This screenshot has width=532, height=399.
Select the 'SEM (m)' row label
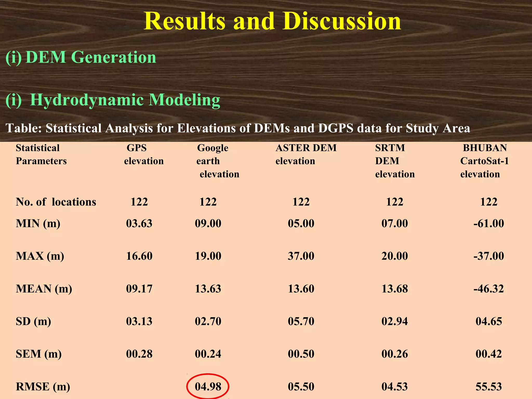(x=38, y=354)
